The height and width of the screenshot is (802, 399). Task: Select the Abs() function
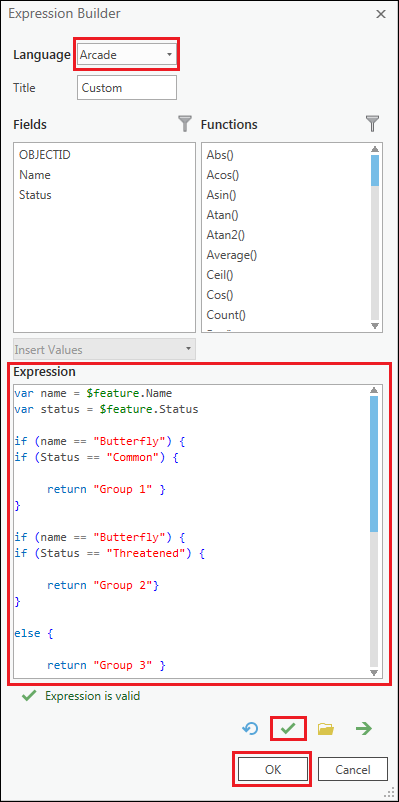pos(220,155)
